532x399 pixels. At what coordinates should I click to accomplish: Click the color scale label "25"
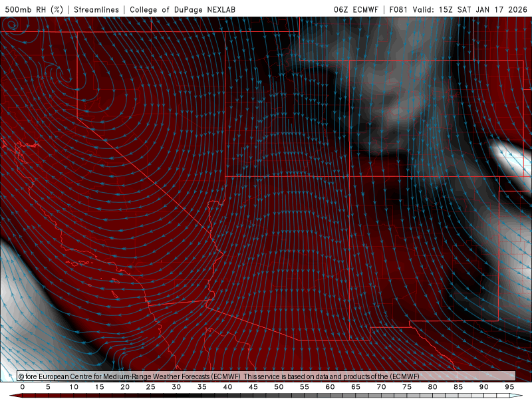click(x=151, y=387)
